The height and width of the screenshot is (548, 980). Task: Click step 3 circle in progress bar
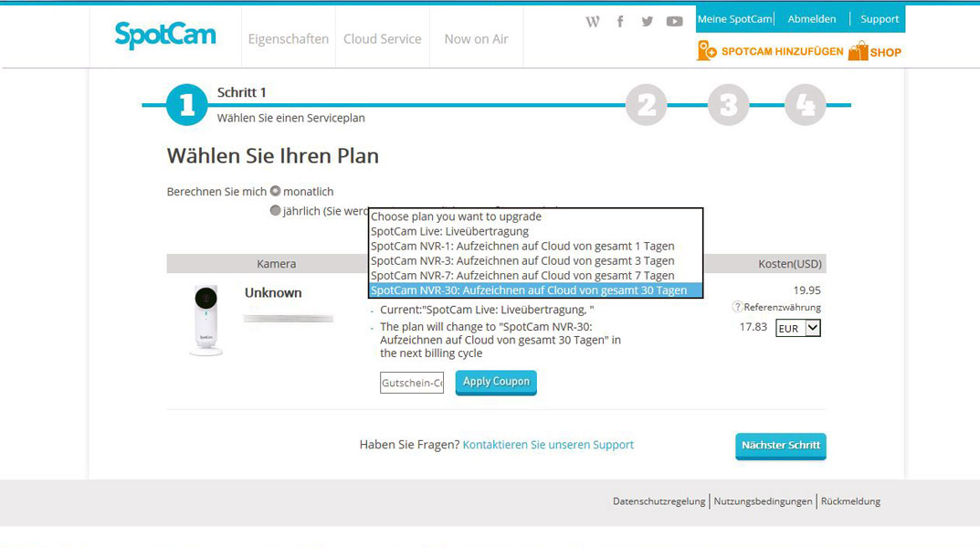click(x=728, y=105)
